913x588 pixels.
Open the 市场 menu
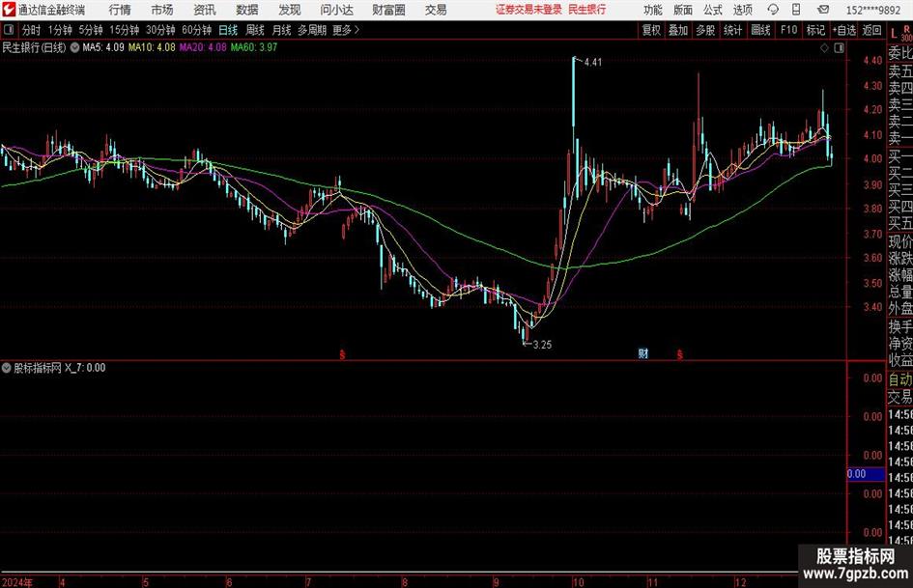tap(162, 10)
